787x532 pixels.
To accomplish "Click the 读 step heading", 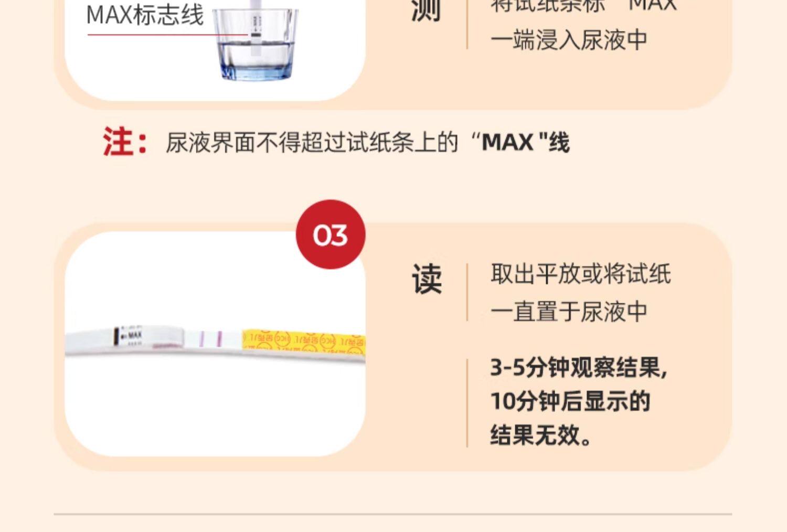I will (427, 279).
